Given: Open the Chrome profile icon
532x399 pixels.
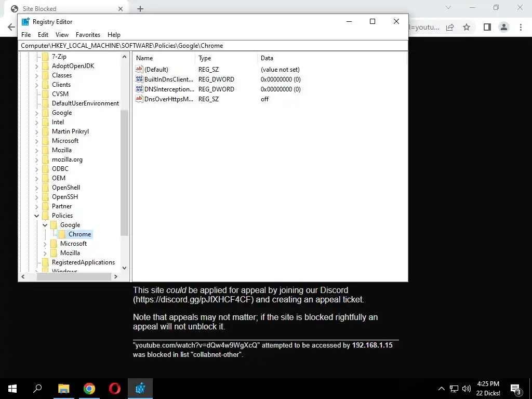Looking at the screenshot, I should (504, 27).
